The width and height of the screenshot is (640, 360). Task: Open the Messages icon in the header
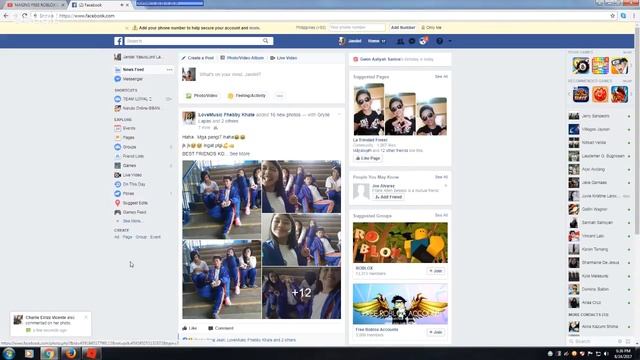tap(412, 41)
